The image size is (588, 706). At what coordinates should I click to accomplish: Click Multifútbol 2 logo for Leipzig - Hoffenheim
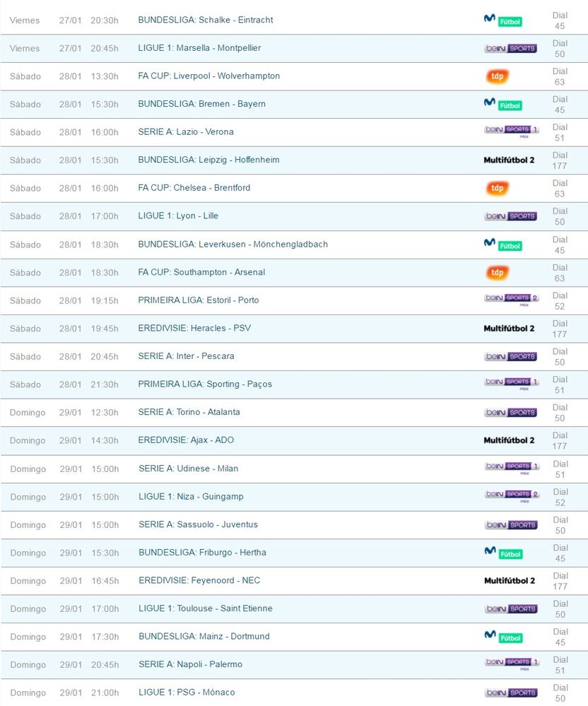tap(509, 160)
